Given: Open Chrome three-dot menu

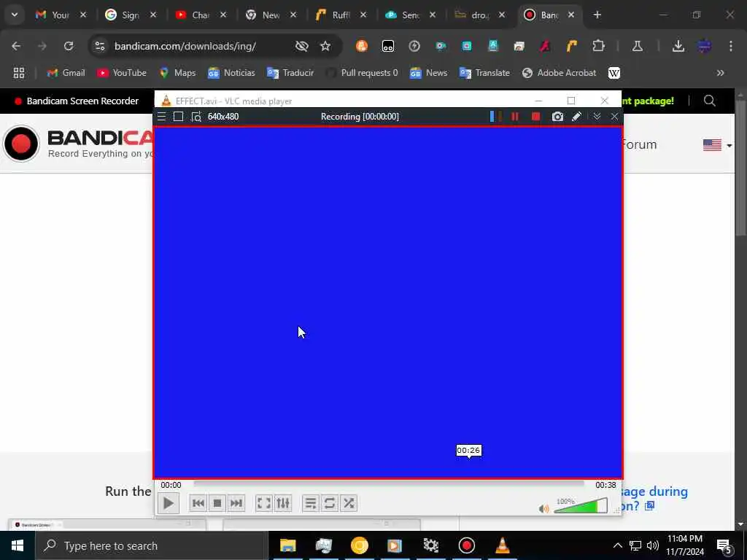Looking at the screenshot, I should [x=731, y=46].
